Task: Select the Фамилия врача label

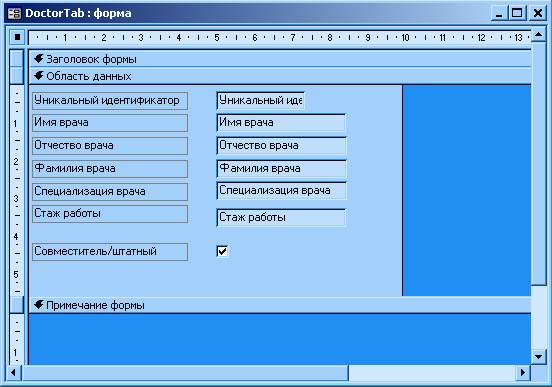Action: click(110, 169)
